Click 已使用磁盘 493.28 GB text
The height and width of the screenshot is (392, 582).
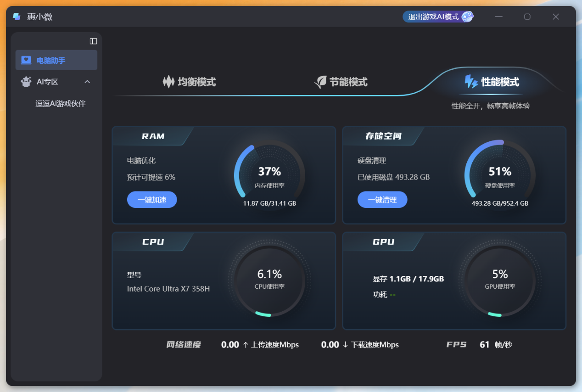click(393, 177)
